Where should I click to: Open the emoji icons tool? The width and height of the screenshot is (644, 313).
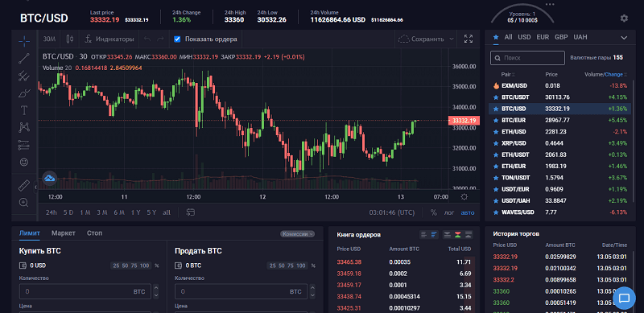click(24, 163)
